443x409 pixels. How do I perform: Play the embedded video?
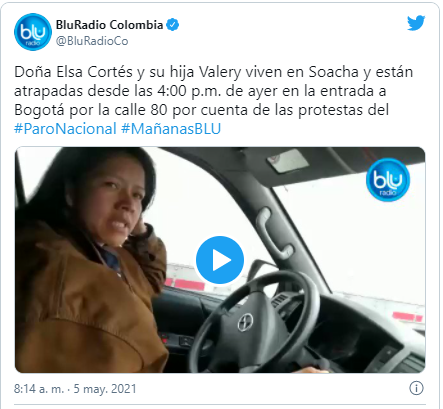point(220,260)
